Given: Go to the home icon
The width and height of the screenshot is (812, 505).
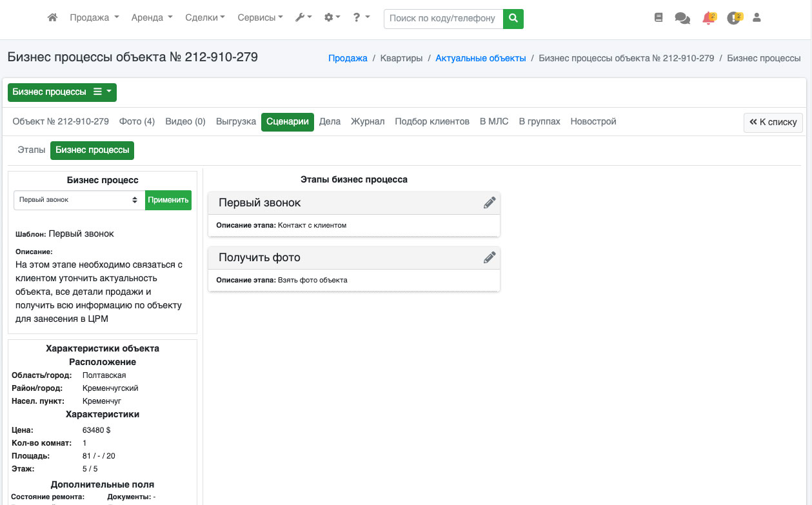Looking at the screenshot, I should 53,18.
